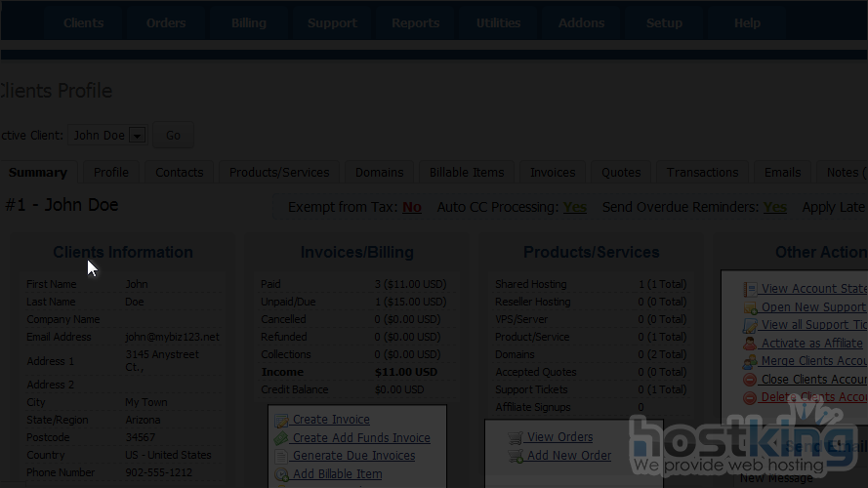Toggle Exempt from Tax 'No' link
Screen dimensions: 868x488
[x=411, y=207]
